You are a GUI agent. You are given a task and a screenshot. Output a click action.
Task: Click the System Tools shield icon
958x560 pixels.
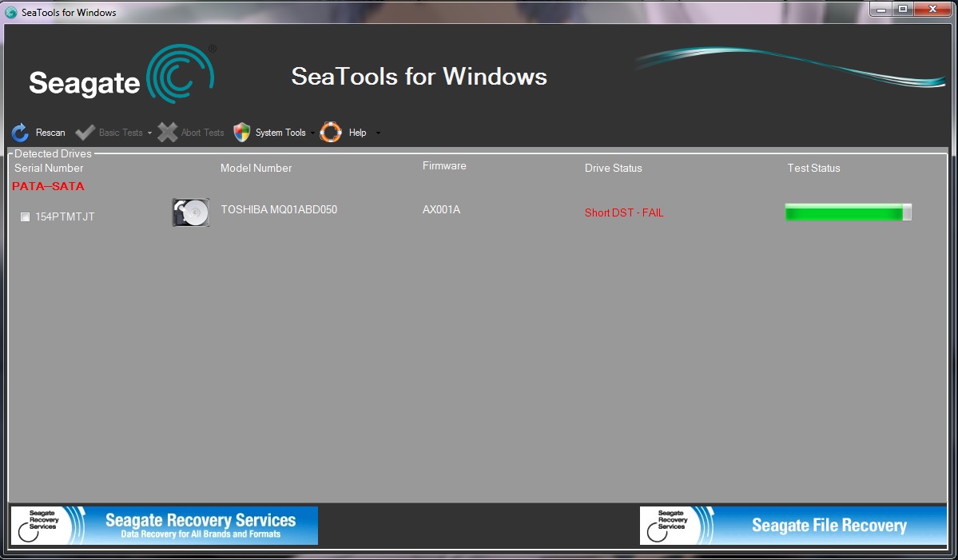click(x=242, y=133)
